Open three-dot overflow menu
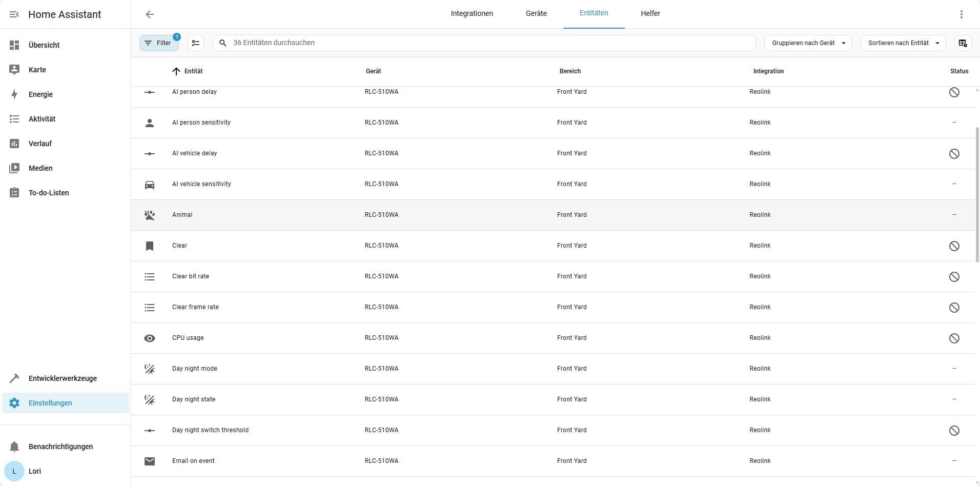 tap(962, 14)
